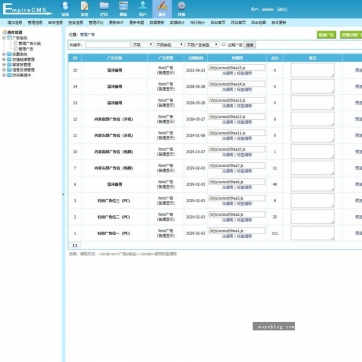The width and height of the screenshot is (362, 362).
Task: Click the 标签调用 link in row ID 14
Action: pyautogui.click(x=244, y=90)
